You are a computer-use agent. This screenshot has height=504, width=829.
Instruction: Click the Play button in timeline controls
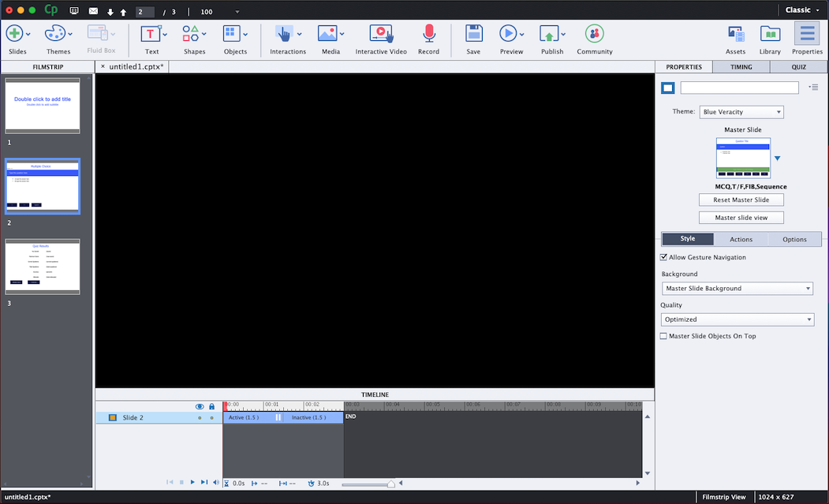[x=192, y=482]
